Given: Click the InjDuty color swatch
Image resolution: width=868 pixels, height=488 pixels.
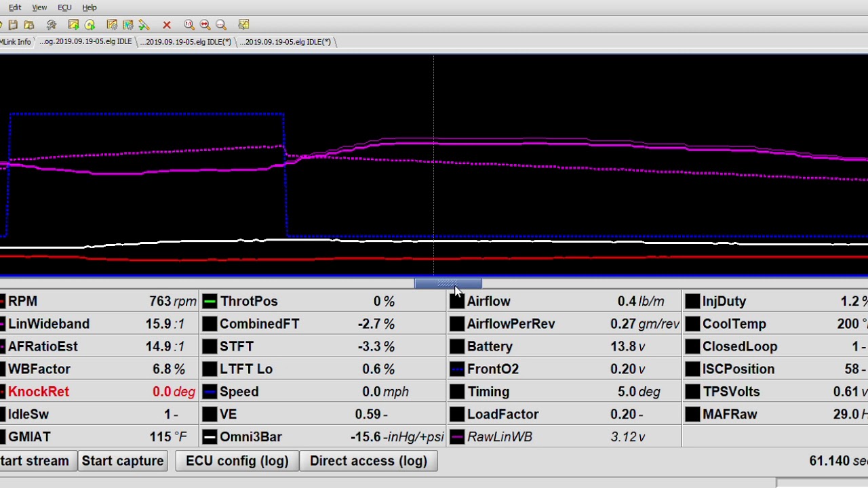Looking at the screenshot, I should 692,302.
